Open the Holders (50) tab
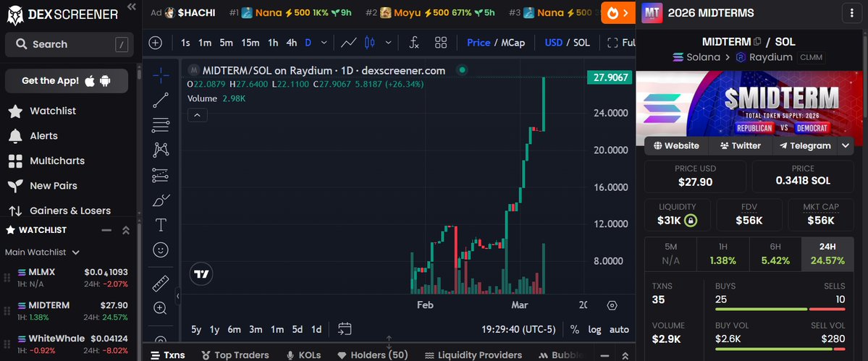This screenshot has height=361, width=868. [373, 355]
